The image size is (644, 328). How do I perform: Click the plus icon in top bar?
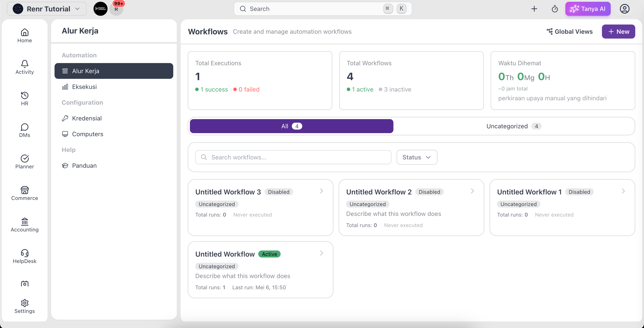(x=534, y=9)
